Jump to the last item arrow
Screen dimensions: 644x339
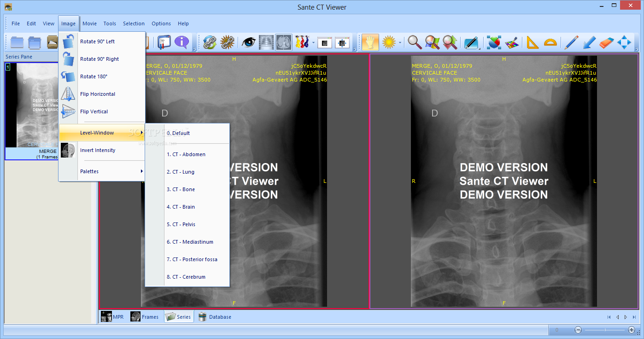pos(634,317)
